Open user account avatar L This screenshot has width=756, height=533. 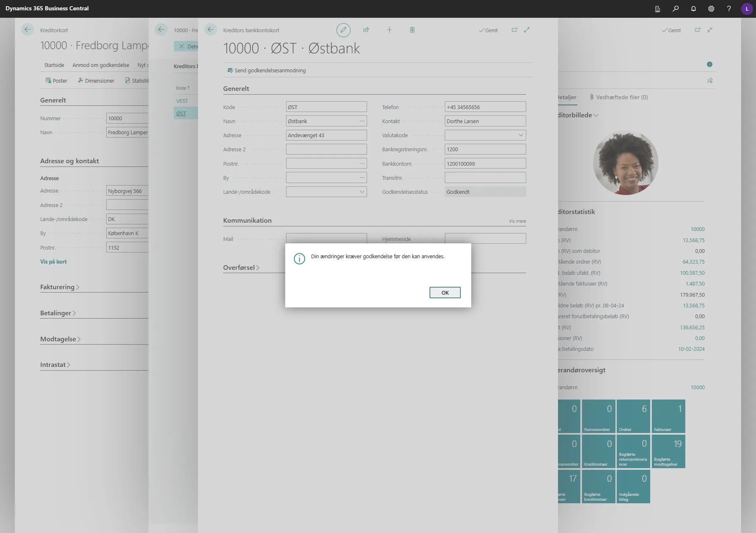click(747, 9)
